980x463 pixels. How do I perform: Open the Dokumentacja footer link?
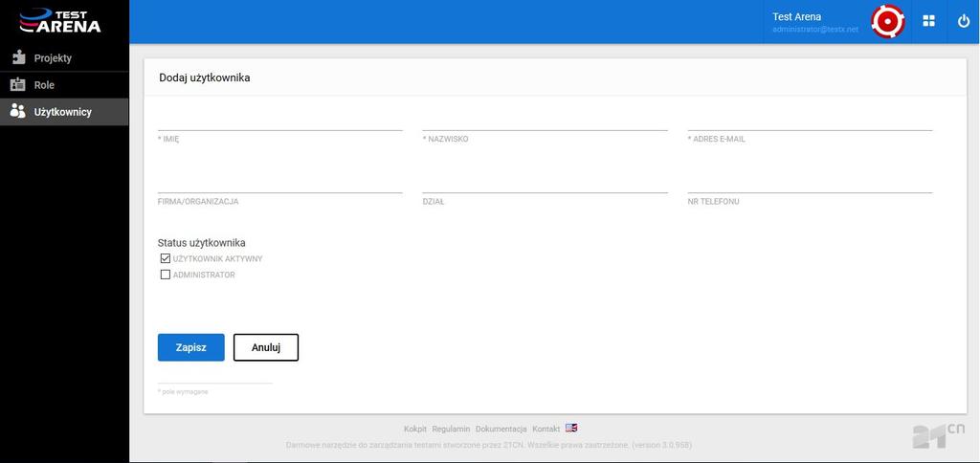501,429
